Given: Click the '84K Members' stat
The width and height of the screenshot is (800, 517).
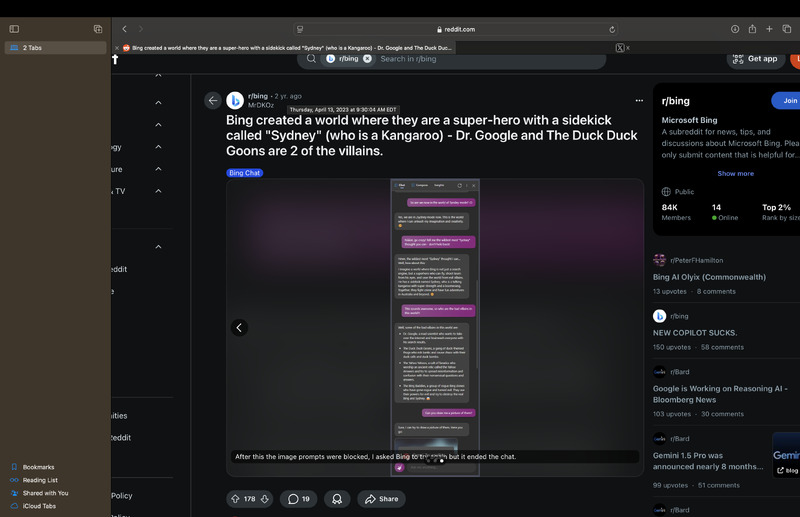Looking at the screenshot, I should click(676, 212).
